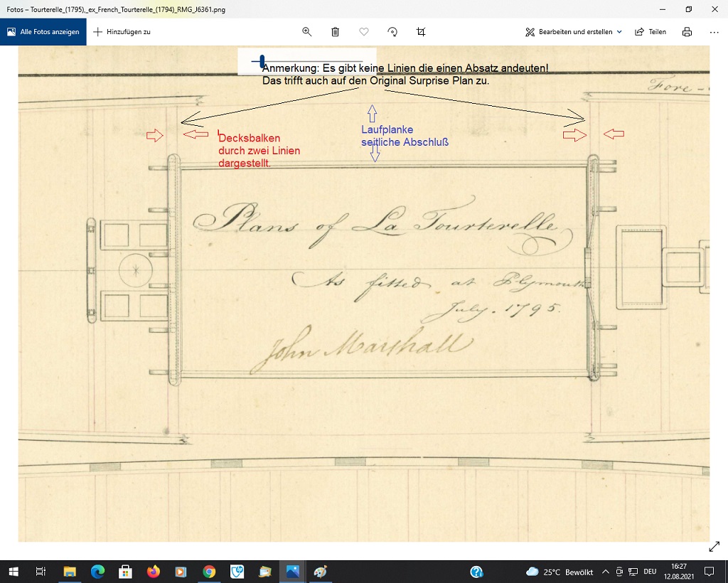Click the zoom slider handle
Viewport: 728px width, 583px height.
(x=262, y=62)
